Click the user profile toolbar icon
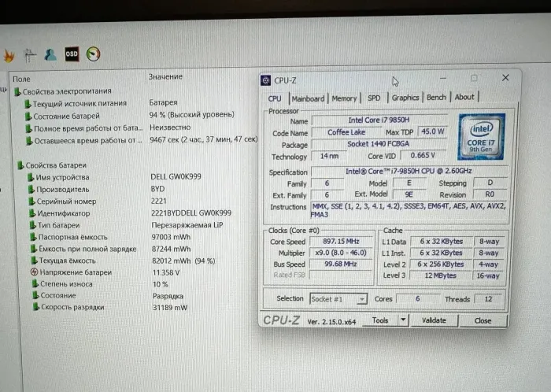The height and width of the screenshot is (392, 551). pyautogui.click(x=50, y=54)
